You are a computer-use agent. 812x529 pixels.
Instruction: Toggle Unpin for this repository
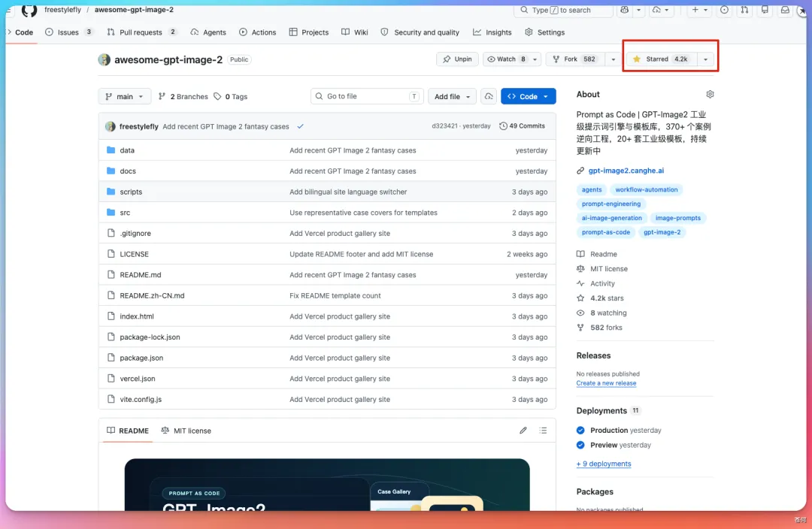click(x=457, y=59)
